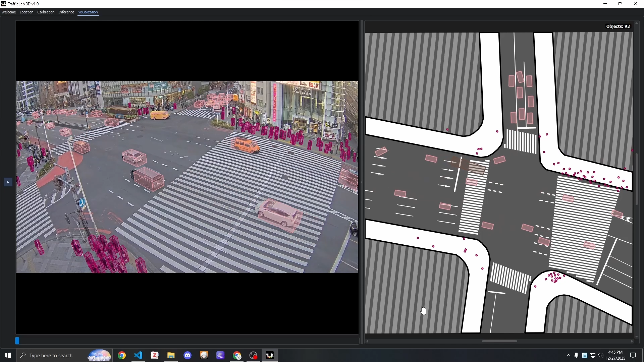Switch to the Location tab
644x362 pixels.
pyautogui.click(x=26, y=12)
